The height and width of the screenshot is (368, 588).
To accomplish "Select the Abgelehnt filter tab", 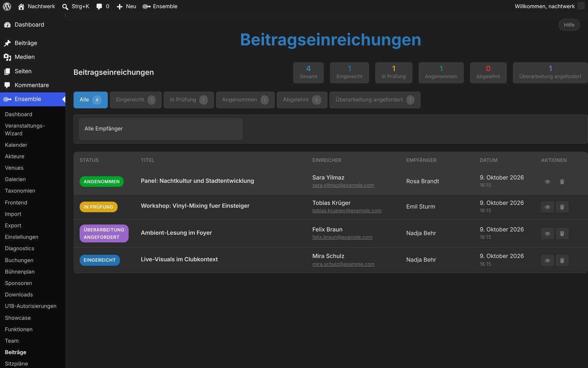I will (x=302, y=100).
